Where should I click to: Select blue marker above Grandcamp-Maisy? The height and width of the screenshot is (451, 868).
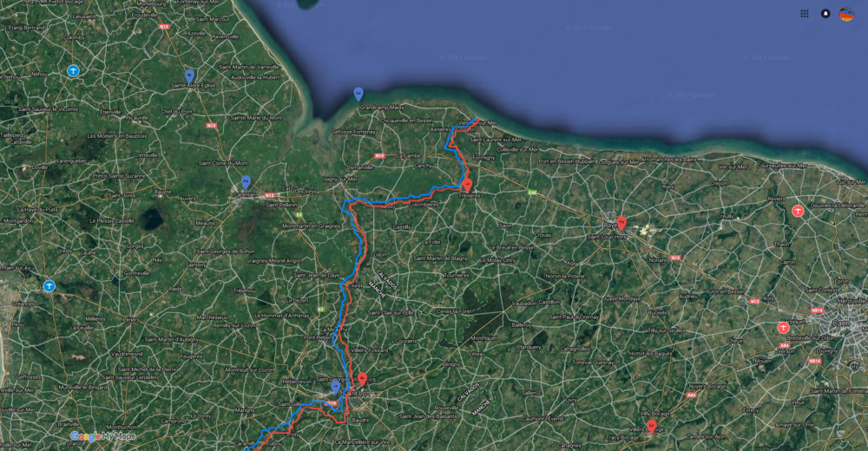pyautogui.click(x=358, y=94)
